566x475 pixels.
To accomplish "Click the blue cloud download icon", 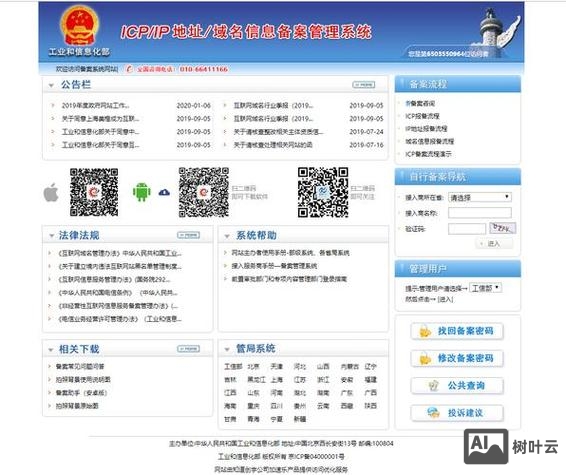I will (x=164, y=192).
